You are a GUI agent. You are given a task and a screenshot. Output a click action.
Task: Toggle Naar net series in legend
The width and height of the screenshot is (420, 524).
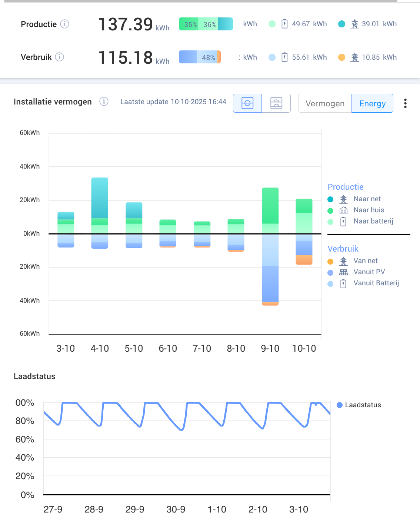pyautogui.click(x=367, y=199)
